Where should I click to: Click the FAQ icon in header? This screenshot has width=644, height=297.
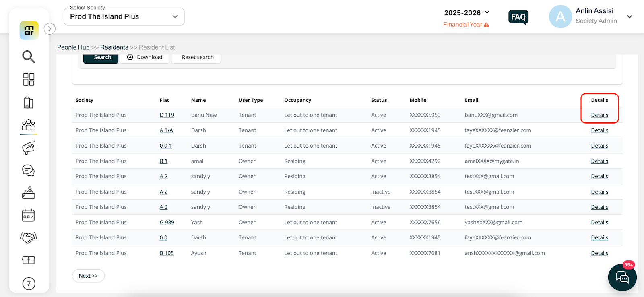(x=518, y=17)
